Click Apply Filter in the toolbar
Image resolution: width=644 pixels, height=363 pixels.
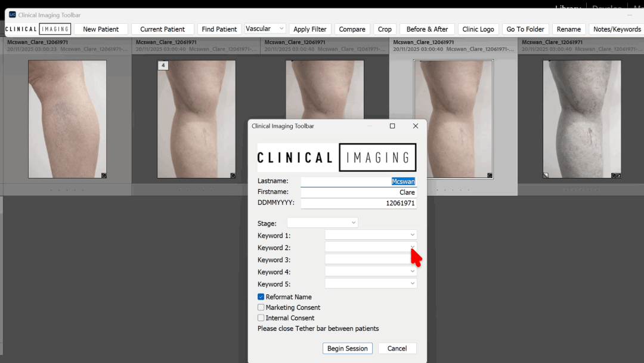pos(309,29)
